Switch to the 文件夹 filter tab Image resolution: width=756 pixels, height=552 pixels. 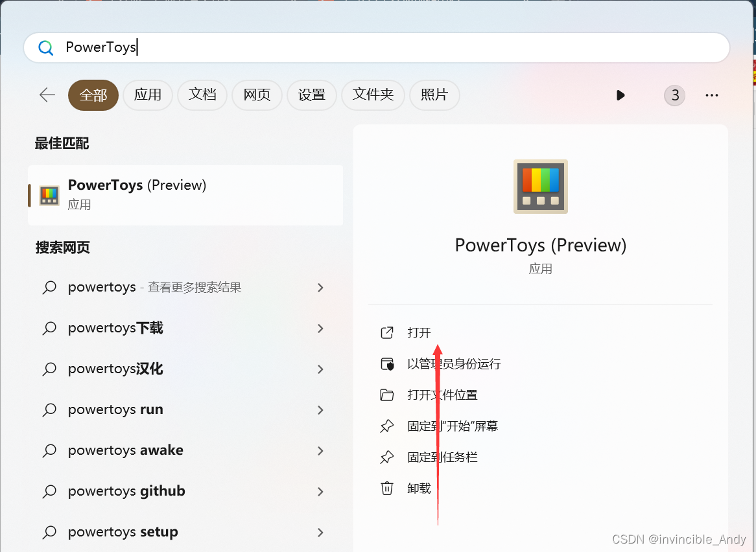373,95
